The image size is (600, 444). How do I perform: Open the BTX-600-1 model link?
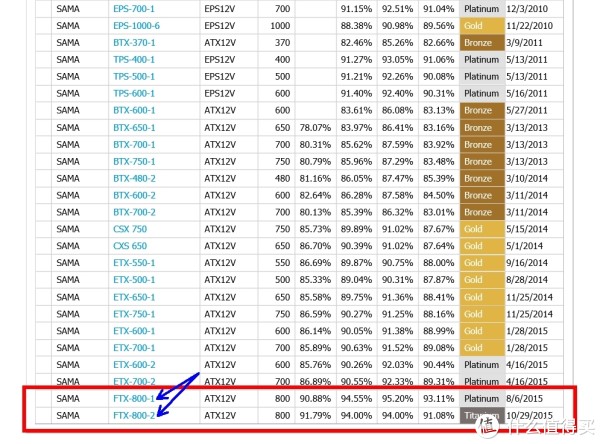(x=134, y=110)
